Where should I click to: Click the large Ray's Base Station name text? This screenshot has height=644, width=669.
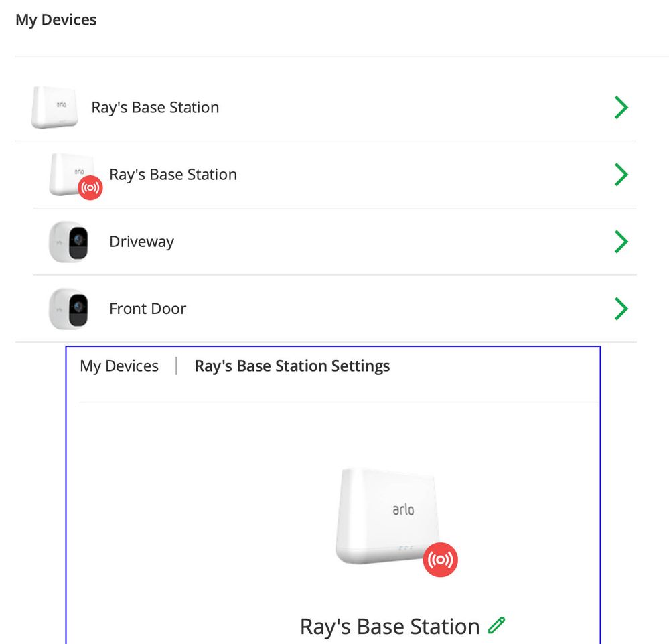coord(390,627)
